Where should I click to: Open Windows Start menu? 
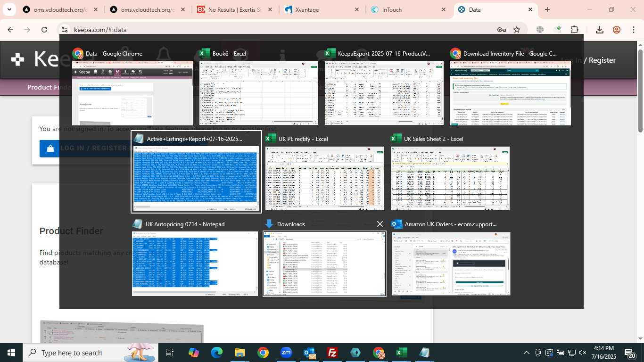11,353
